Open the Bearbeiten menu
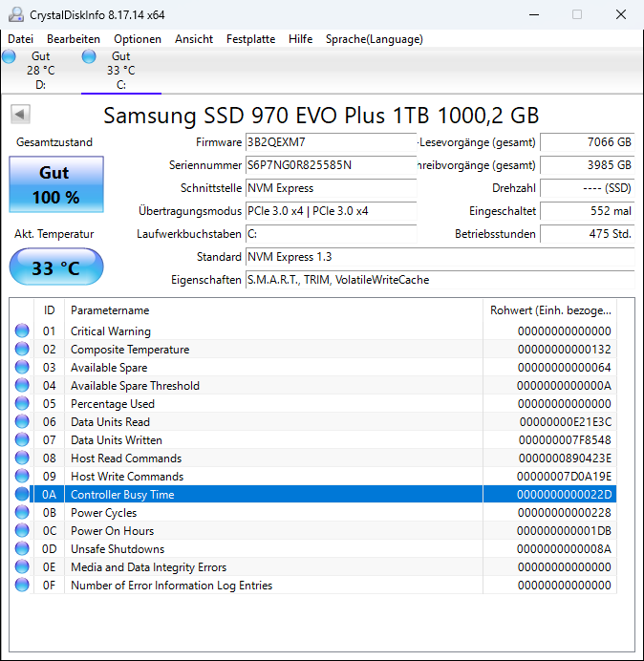Screen dimensions: 644x661 74,39
